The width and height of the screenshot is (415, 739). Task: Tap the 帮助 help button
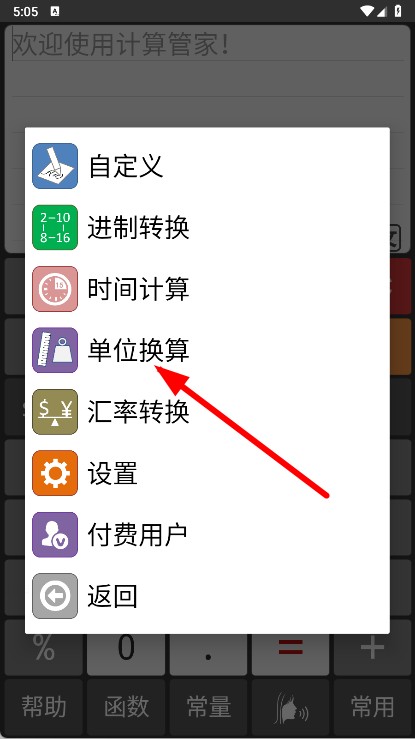pyautogui.click(x=44, y=706)
